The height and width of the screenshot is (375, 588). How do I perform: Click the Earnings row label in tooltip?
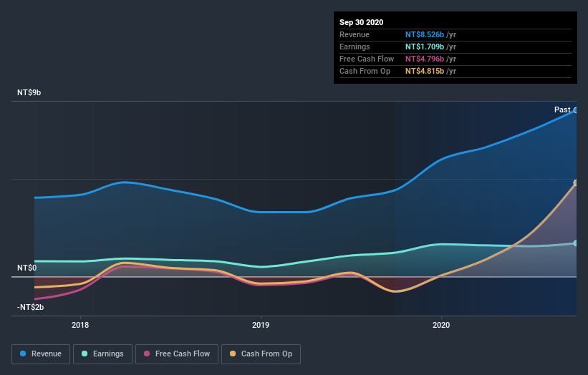[x=355, y=47]
